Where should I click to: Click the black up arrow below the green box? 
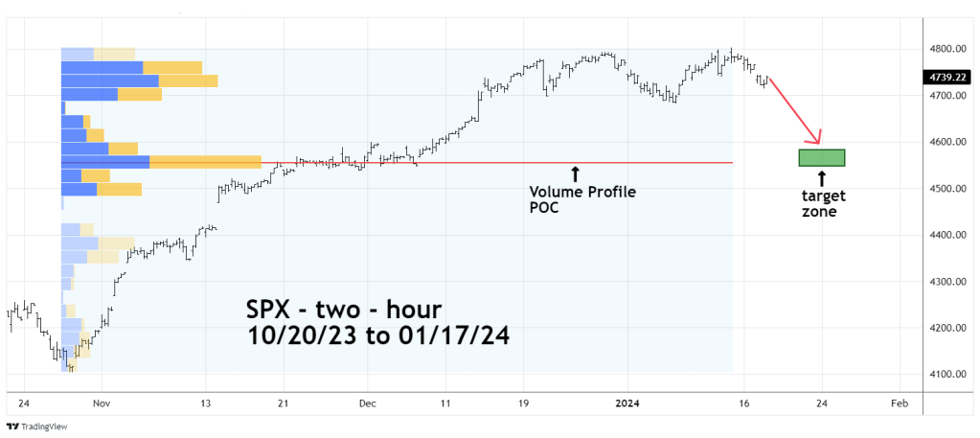pyautogui.click(x=821, y=178)
